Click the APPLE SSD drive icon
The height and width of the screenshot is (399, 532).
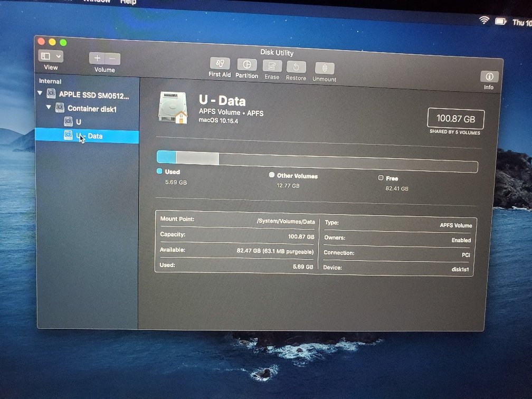(x=51, y=93)
